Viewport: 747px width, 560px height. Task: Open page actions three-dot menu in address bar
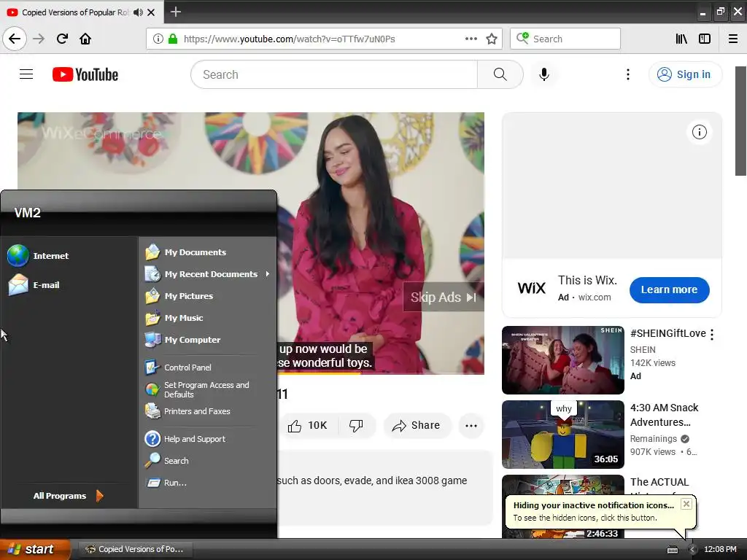coord(471,39)
